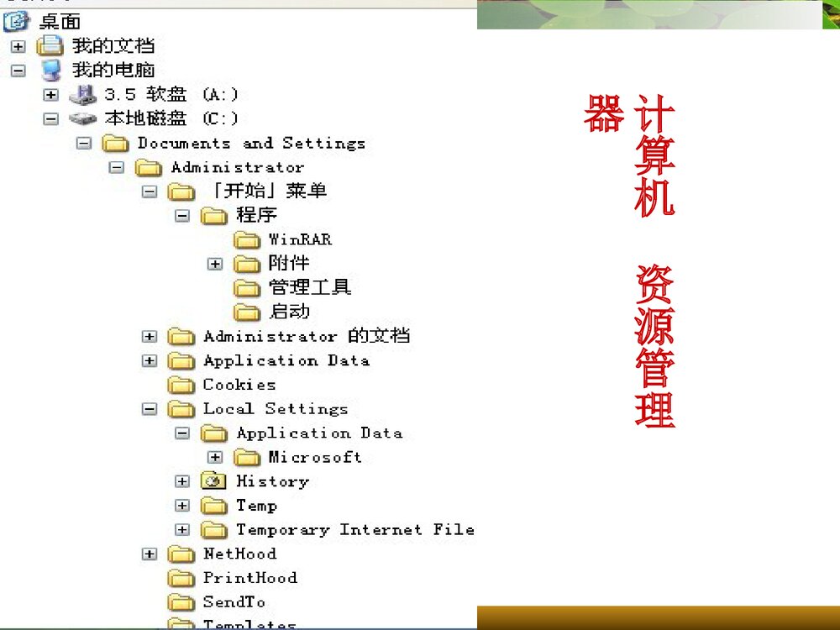Click the History folder's clock icon
Image resolution: width=840 pixels, height=630 pixels.
tap(213, 481)
